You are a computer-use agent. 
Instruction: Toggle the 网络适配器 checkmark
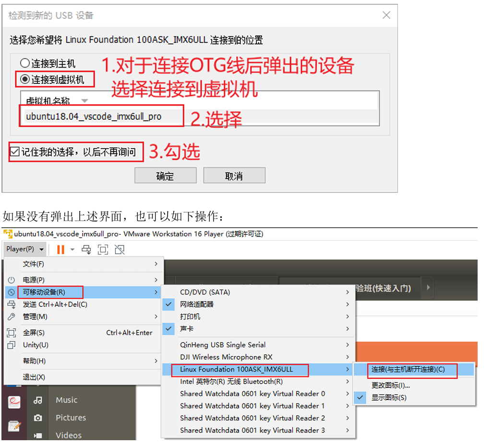click(x=168, y=304)
